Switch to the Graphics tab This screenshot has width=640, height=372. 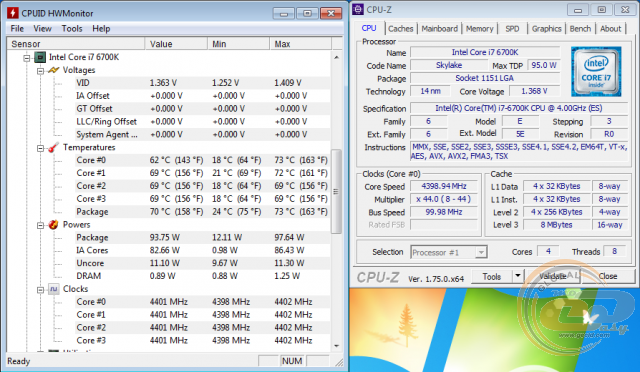[x=547, y=29]
